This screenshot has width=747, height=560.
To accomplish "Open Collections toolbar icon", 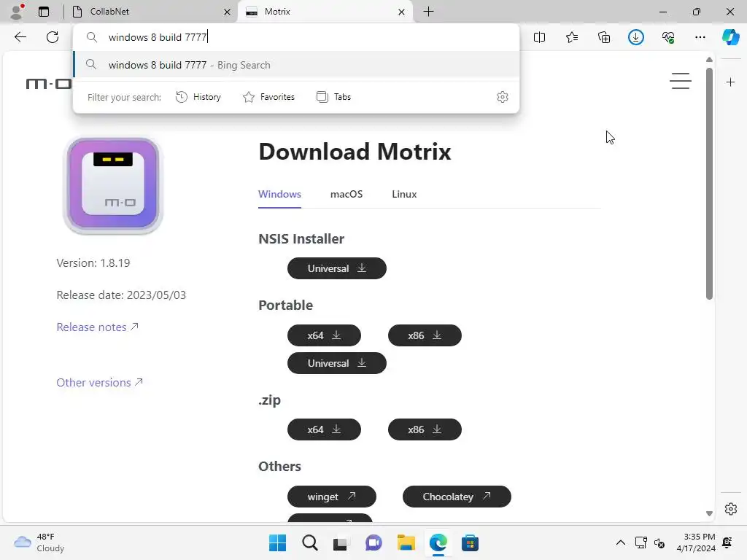I will (x=603, y=37).
